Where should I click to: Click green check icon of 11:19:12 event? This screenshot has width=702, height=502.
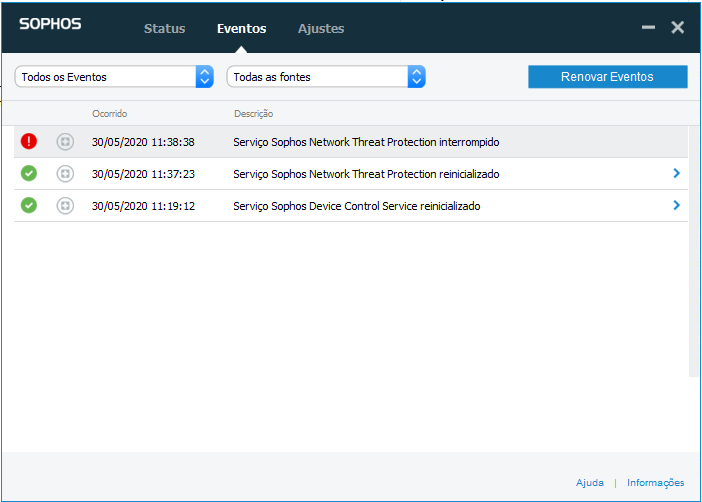tap(29, 206)
